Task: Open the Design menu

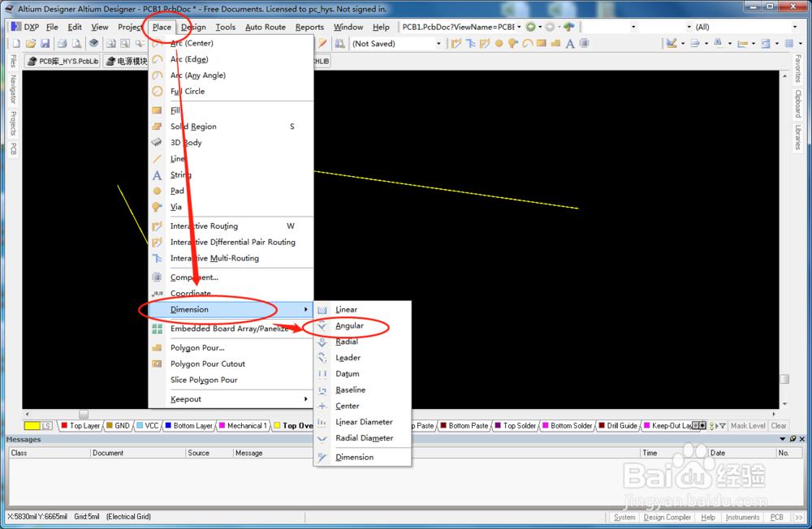Action: [193, 27]
